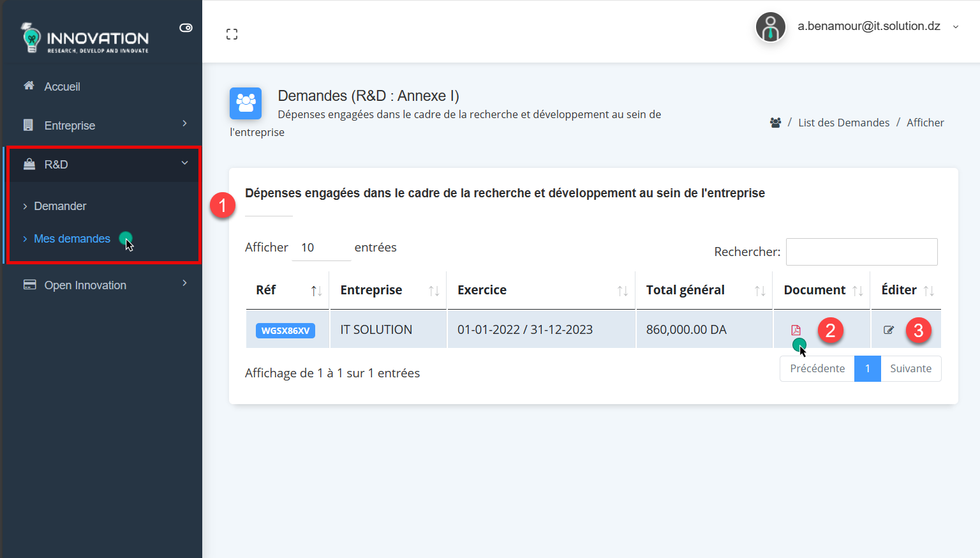Click the user profile avatar picture
The height and width of the screenshot is (558, 980).
770,27
